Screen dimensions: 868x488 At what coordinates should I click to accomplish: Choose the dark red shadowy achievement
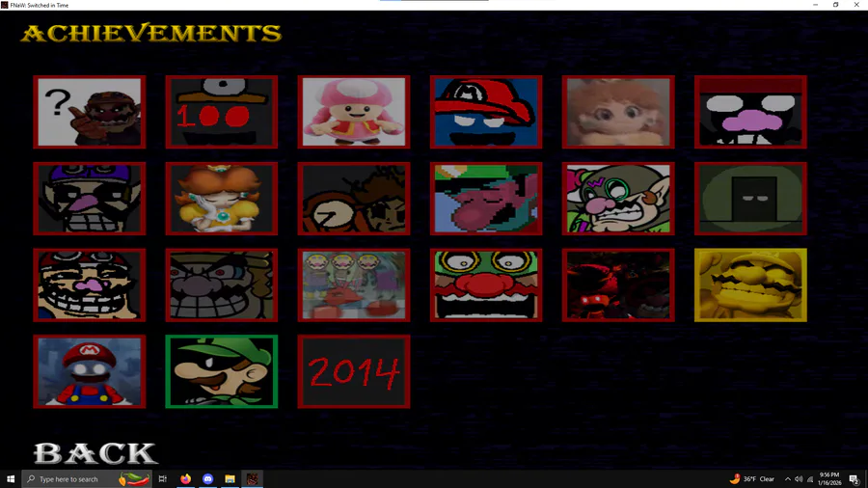click(618, 285)
